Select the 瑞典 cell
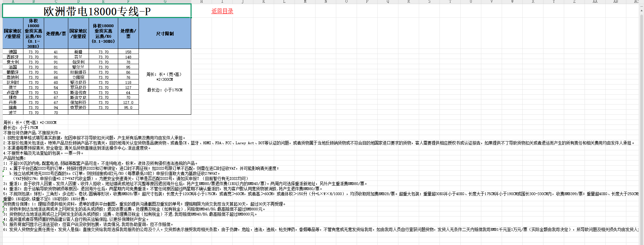 pyautogui.click(x=13, y=108)
